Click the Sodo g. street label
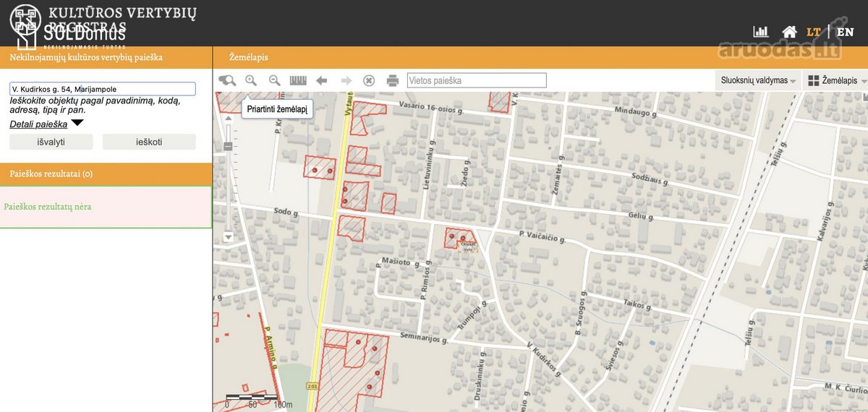868x412 pixels. tap(286, 212)
